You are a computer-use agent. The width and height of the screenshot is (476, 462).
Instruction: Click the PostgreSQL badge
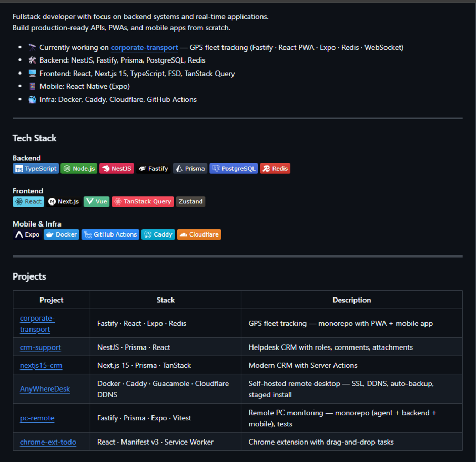tap(234, 169)
